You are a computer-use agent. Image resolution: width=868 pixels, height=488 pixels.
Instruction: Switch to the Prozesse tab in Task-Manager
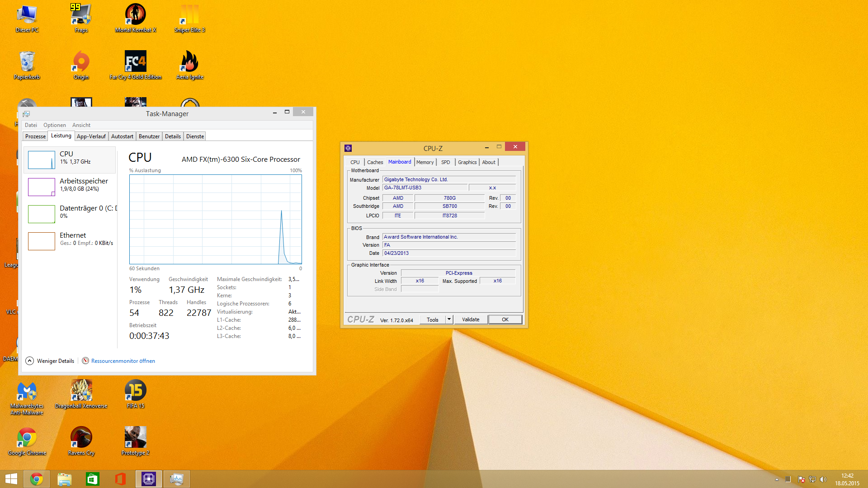pyautogui.click(x=35, y=136)
